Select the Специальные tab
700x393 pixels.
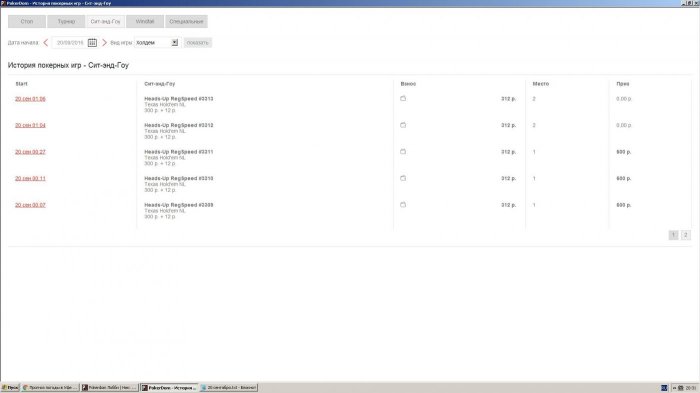[x=186, y=21]
